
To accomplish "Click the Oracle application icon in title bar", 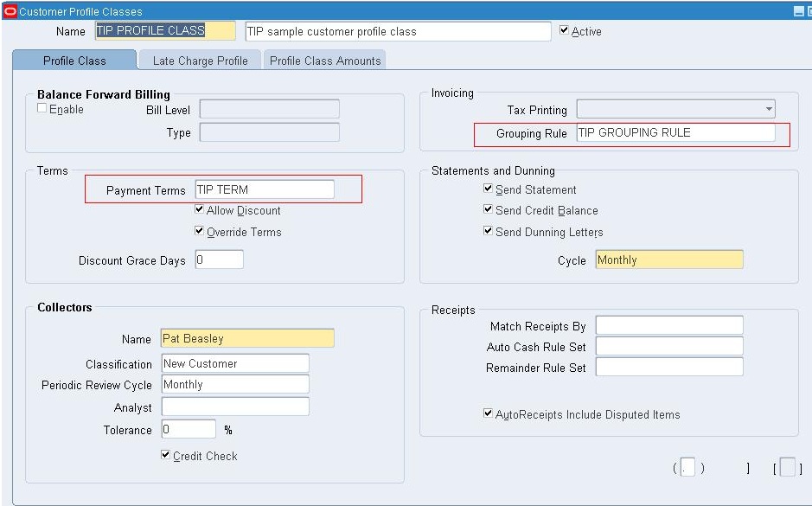I will coord(11,11).
